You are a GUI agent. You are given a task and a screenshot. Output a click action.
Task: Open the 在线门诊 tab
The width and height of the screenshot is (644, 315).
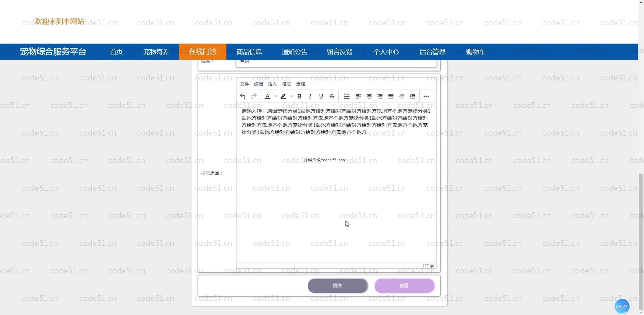[x=203, y=52]
